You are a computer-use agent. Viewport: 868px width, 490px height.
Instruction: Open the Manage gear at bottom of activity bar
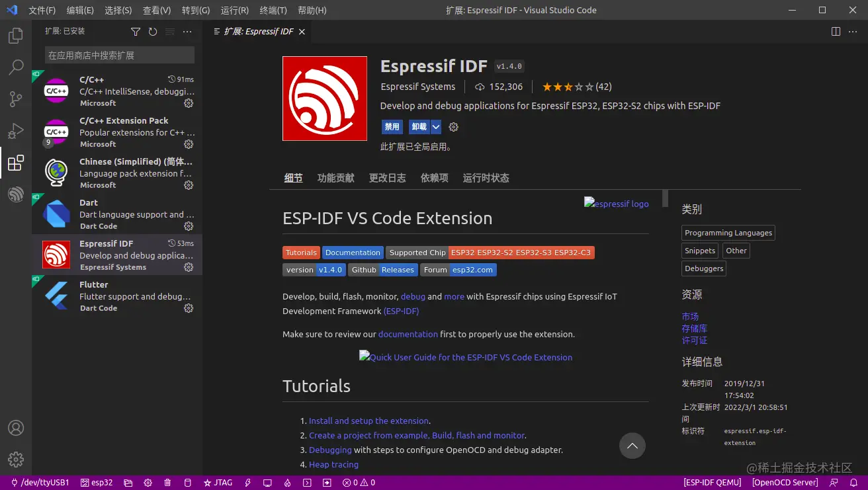pos(16,460)
